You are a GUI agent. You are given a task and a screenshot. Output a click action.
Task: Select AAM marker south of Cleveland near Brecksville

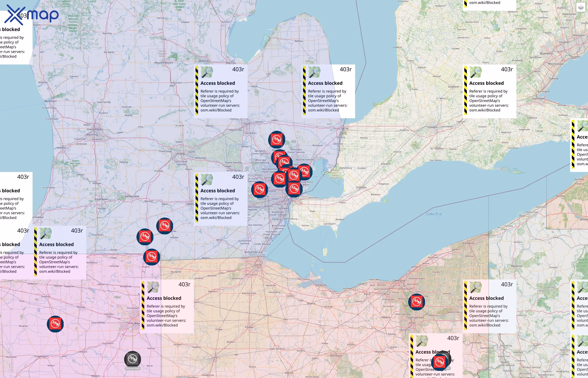click(x=417, y=302)
